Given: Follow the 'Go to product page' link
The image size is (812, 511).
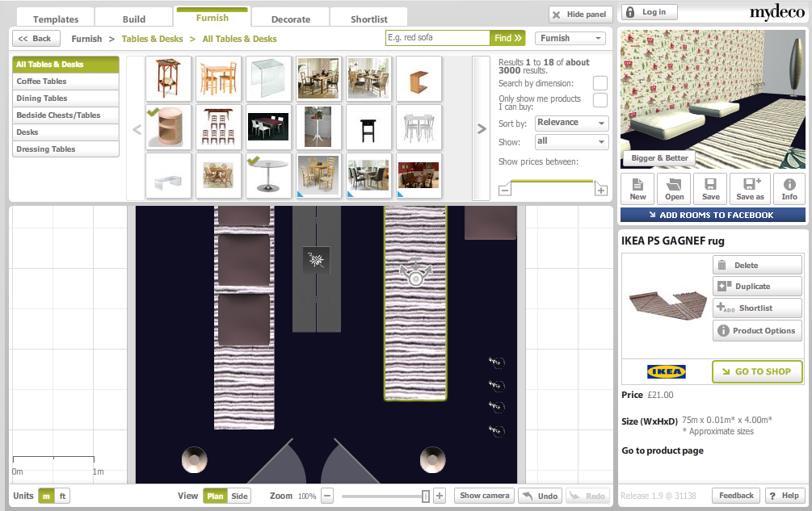Looking at the screenshot, I should pyautogui.click(x=662, y=450).
